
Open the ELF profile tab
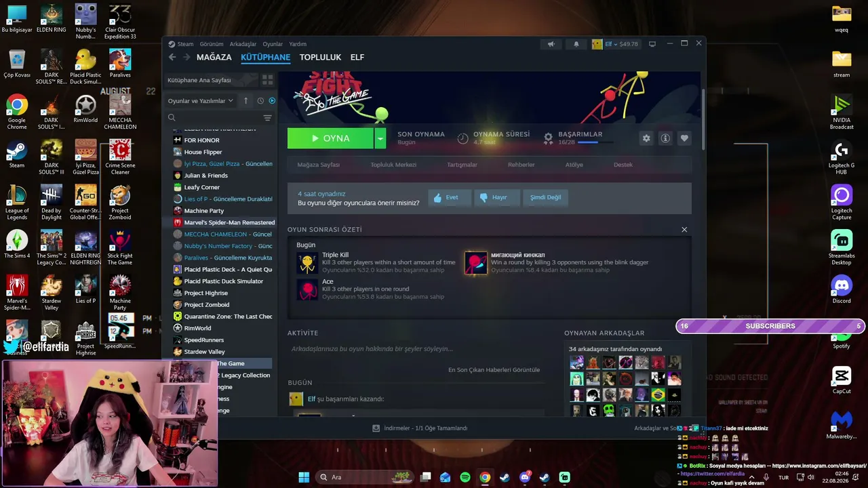pyautogui.click(x=357, y=58)
